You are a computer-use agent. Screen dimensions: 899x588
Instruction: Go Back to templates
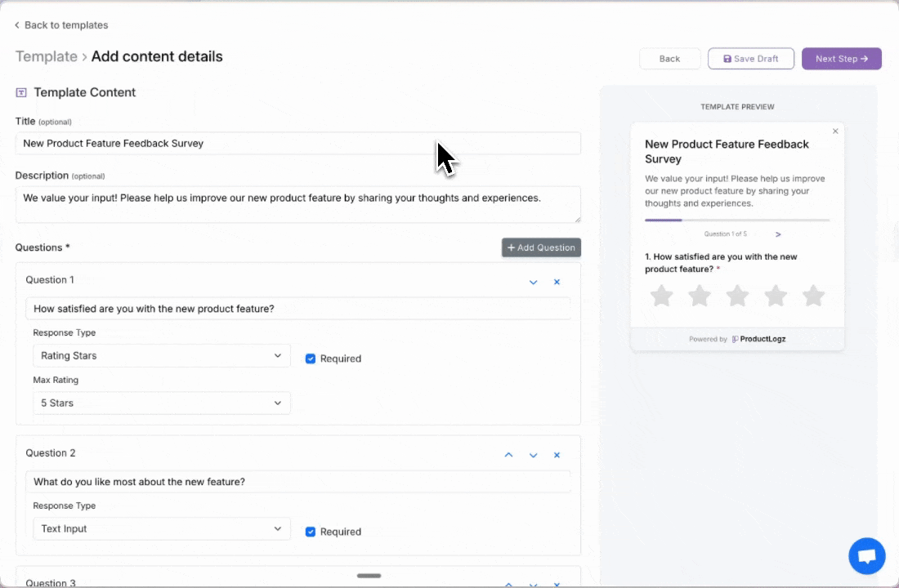60,24
